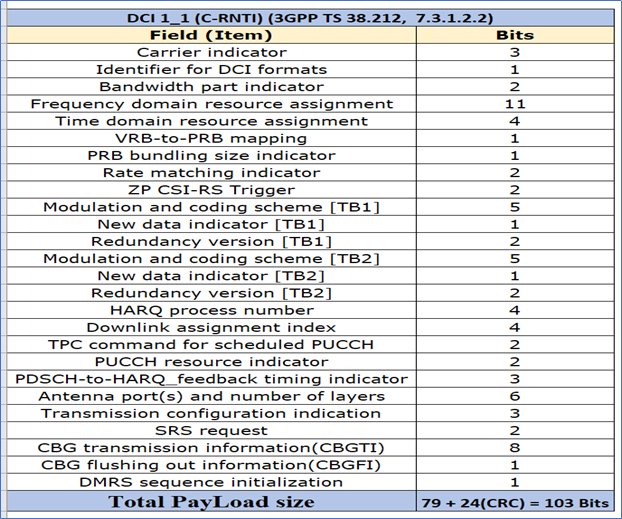The width and height of the screenshot is (622, 519).
Task: Click 'TPC command for scheduled PUCCH' cell
Action: tap(211, 344)
